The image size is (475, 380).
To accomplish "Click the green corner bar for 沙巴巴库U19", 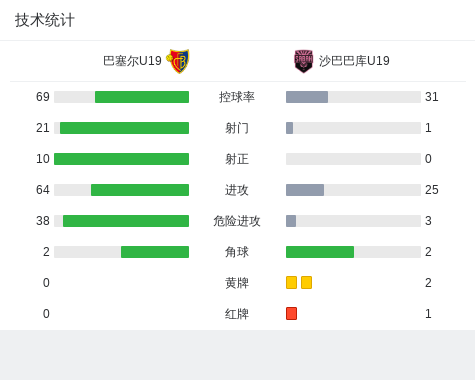I will click(x=320, y=252).
